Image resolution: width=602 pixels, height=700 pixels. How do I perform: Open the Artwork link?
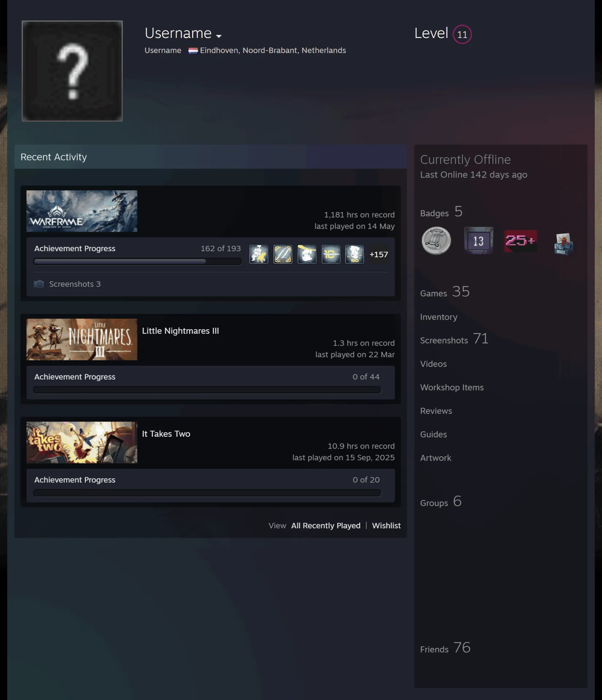pos(435,458)
